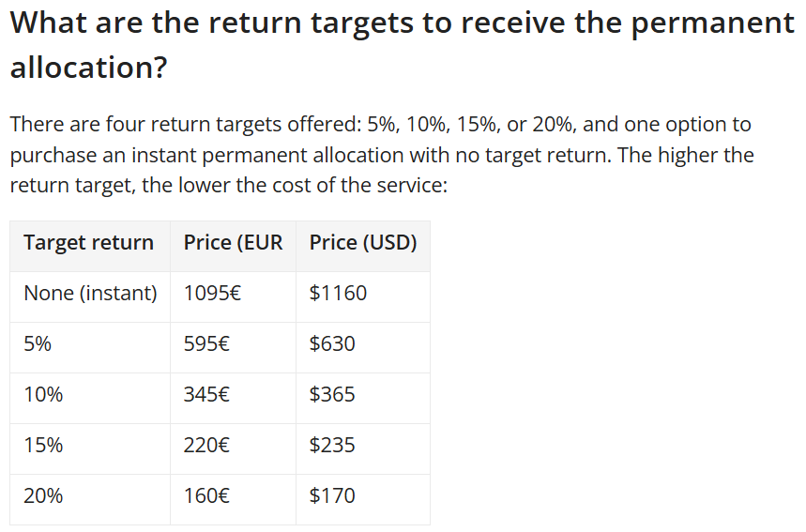The image size is (806, 532).
Task: Select the 595€ price cell
Action: pos(206,344)
